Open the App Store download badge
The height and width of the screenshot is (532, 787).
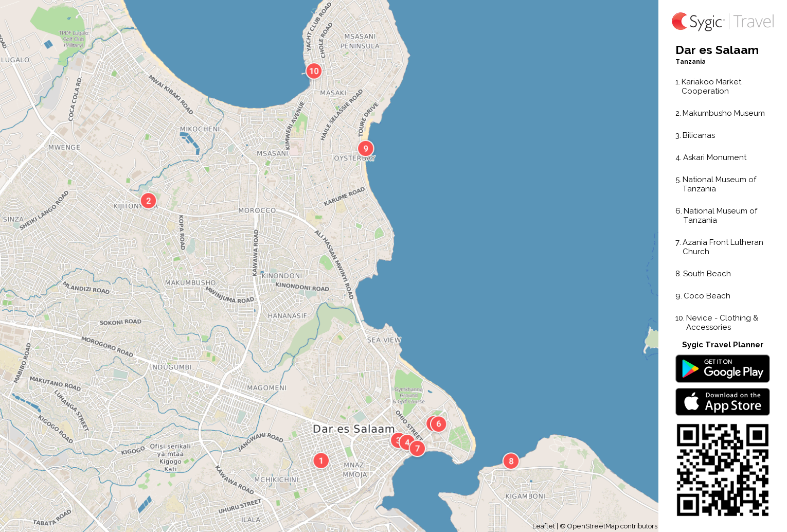coord(723,402)
